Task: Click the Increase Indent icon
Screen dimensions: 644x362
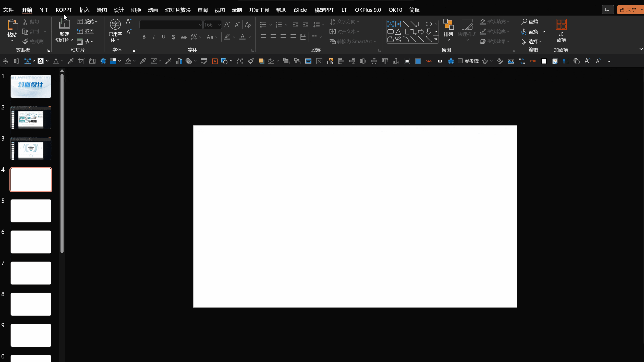Action: point(306,24)
